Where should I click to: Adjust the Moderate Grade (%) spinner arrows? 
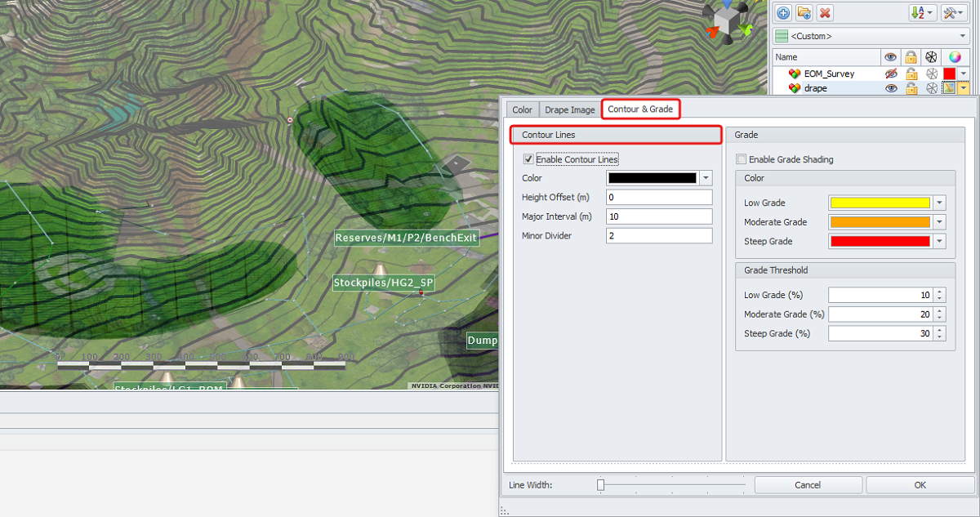(940, 314)
